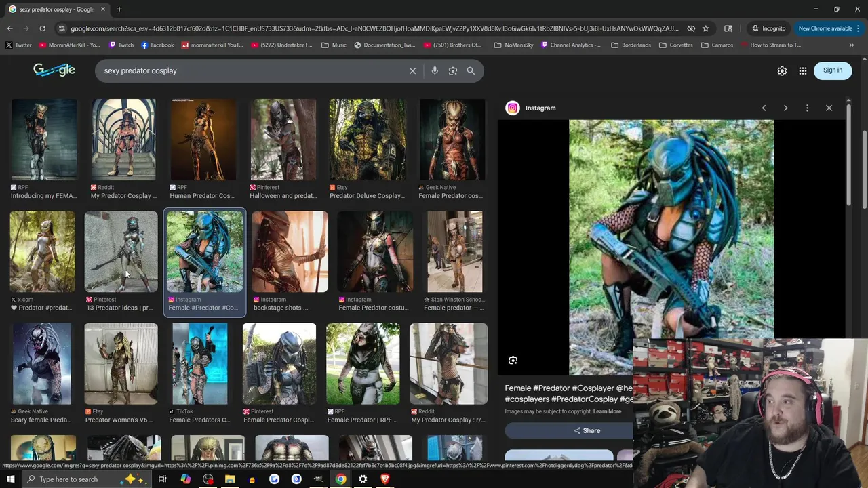The width and height of the screenshot is (868, 488).
Task: Expand the overflow bookmarks chevron
Action: coord(852,45)
